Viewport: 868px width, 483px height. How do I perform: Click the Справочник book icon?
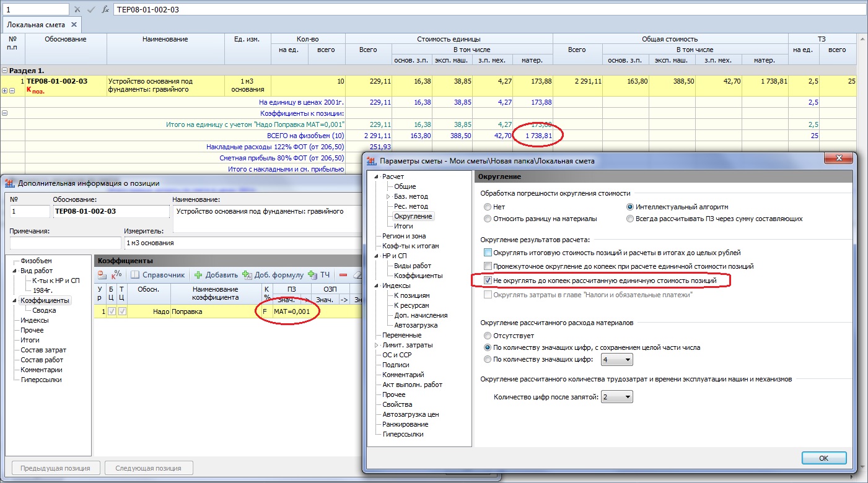[x=136, y=275]
